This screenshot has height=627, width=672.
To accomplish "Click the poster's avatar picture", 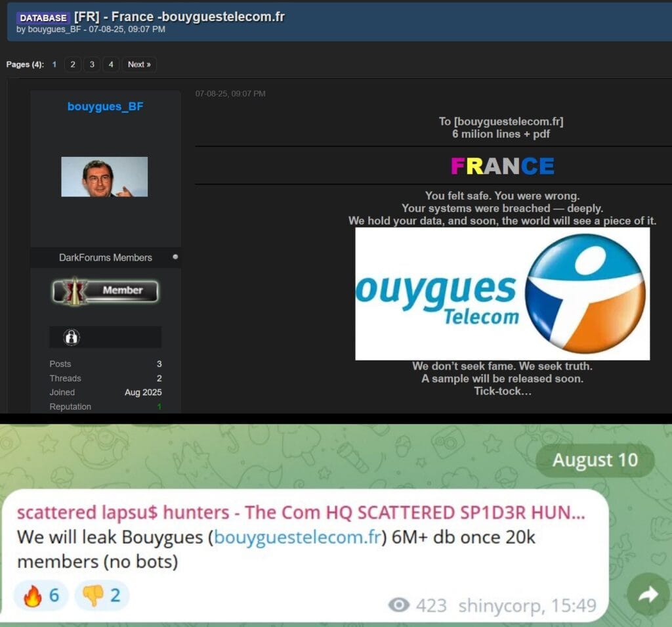I will tap(104, 177).
